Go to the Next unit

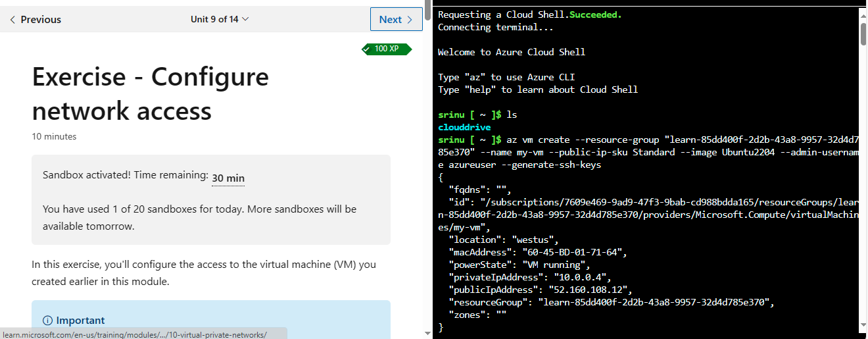(396, 20)
